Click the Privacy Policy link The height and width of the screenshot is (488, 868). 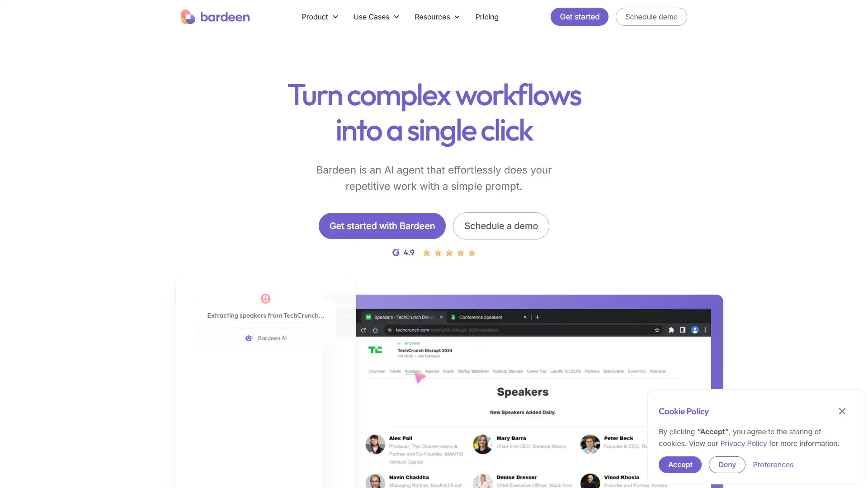coord(743,443)
